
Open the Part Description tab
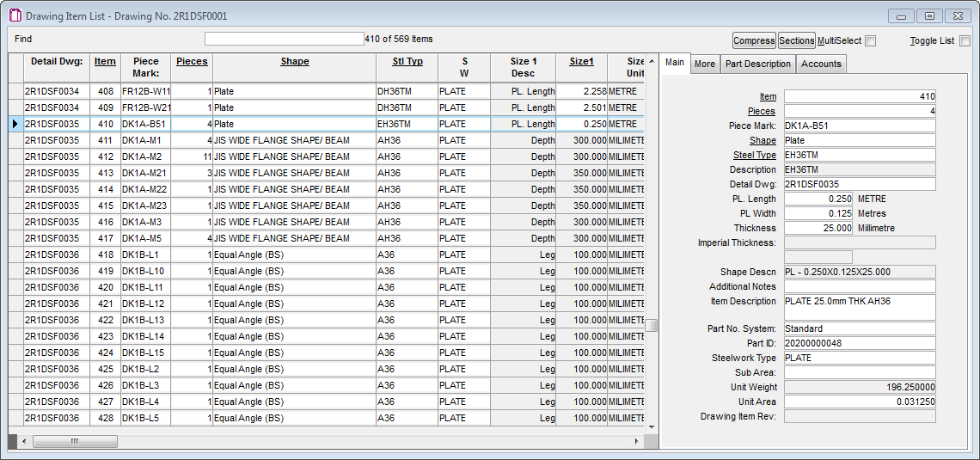pyautogui.click(x=757, y=64)
